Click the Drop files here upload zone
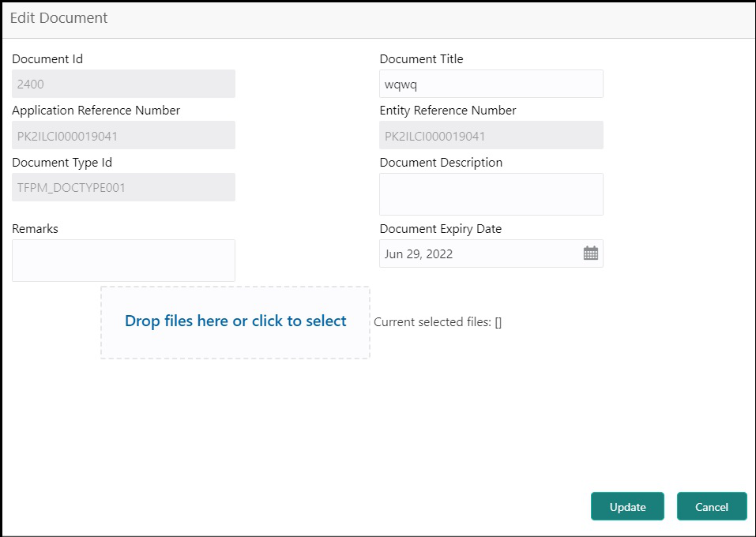The image size is (756, 537). click(235, 322)
